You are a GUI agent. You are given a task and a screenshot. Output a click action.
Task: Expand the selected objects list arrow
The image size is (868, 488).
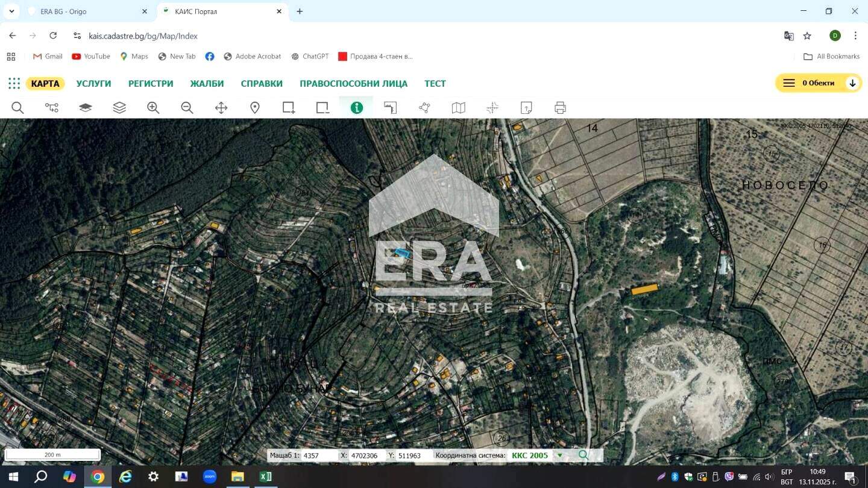[852, 83]
